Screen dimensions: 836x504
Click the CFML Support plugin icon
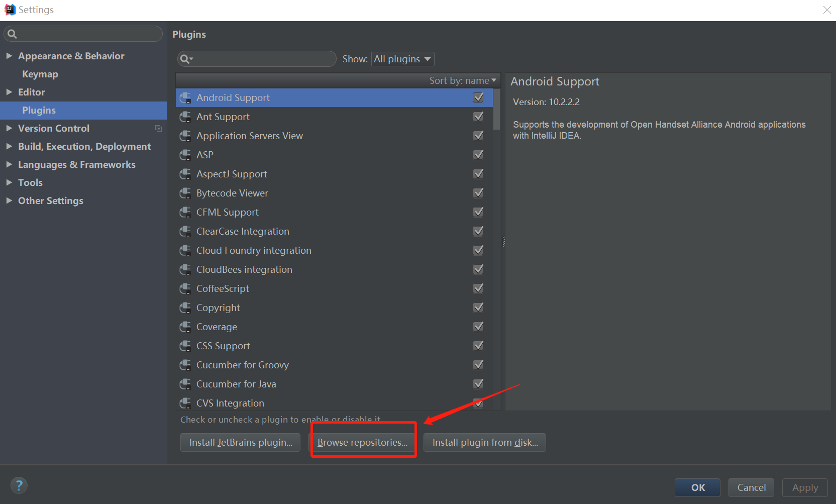(x=185, y=212)
